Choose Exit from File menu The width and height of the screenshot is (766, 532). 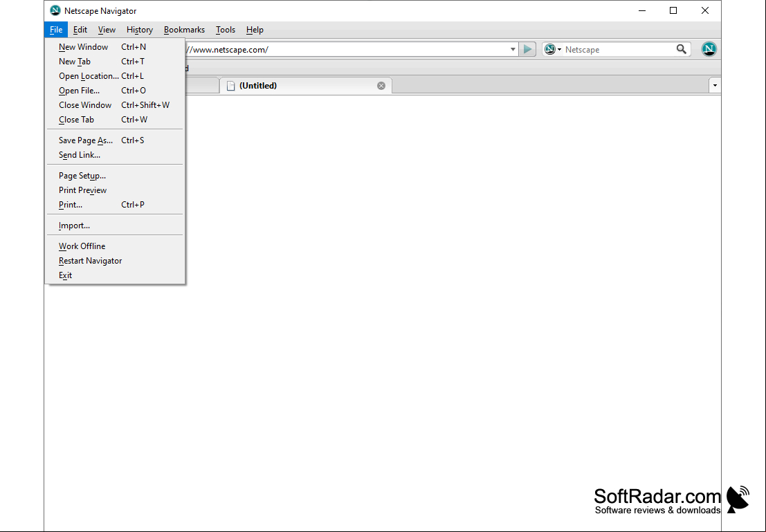click(115, 275)
